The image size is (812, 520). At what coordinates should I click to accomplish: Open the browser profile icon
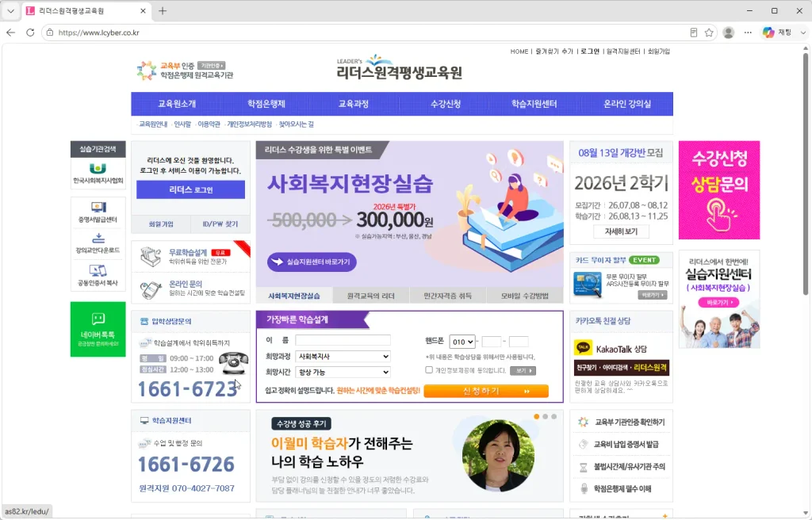click(x=728, y=32)
